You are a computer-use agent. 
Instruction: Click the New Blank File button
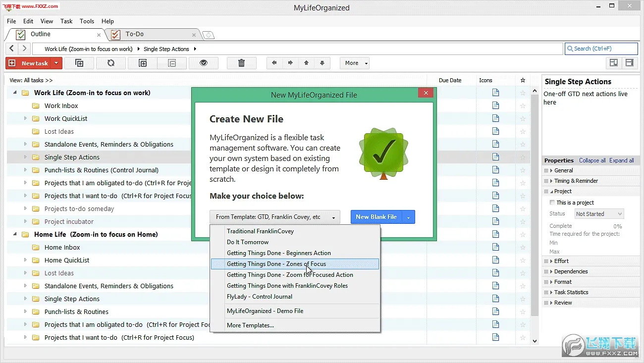[376, 216]
